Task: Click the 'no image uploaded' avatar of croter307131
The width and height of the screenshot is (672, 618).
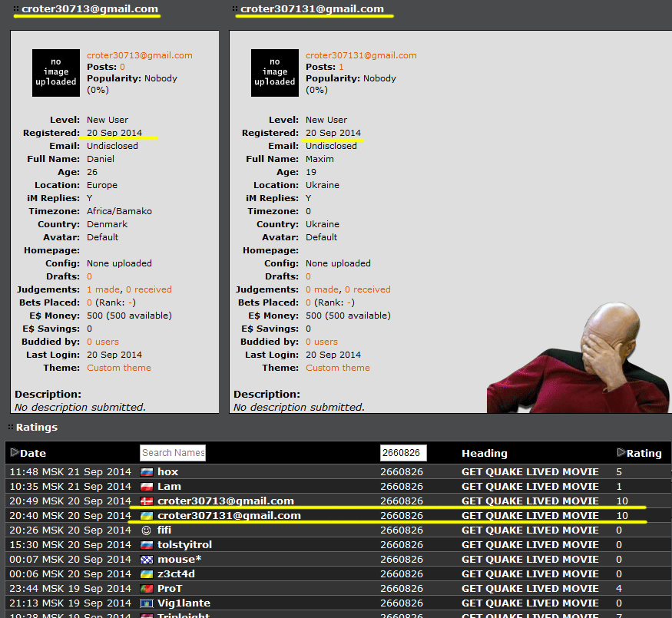Action: (274, 73)
